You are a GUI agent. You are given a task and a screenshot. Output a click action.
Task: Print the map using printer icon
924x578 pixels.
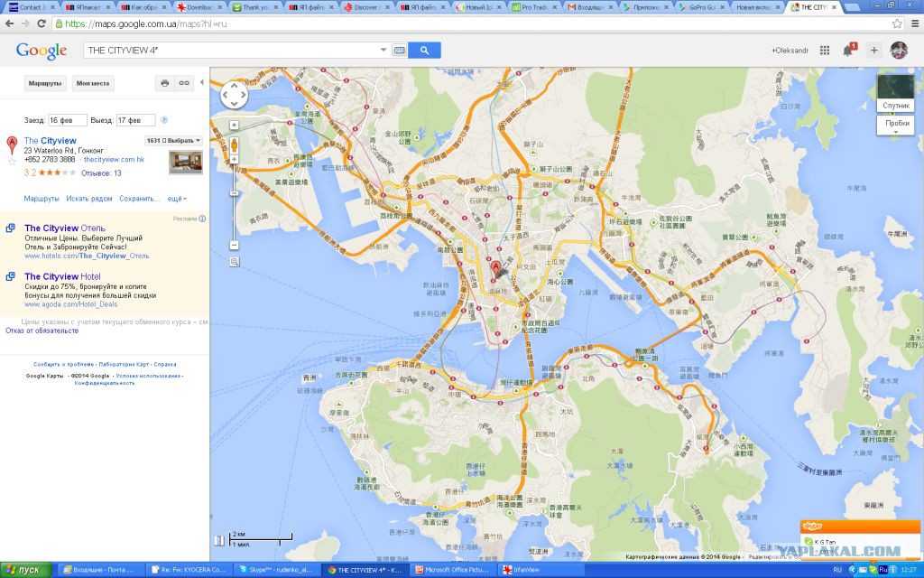pos(164,83)
